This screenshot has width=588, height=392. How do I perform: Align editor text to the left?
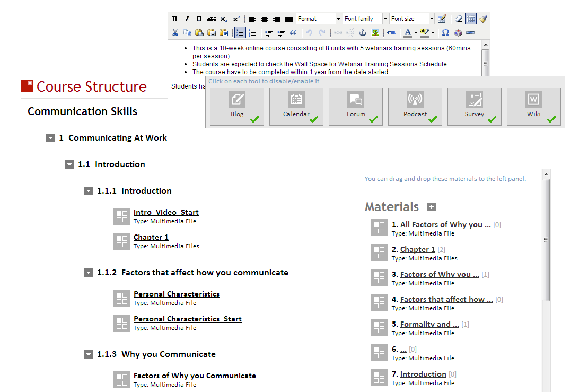point(252,19)
